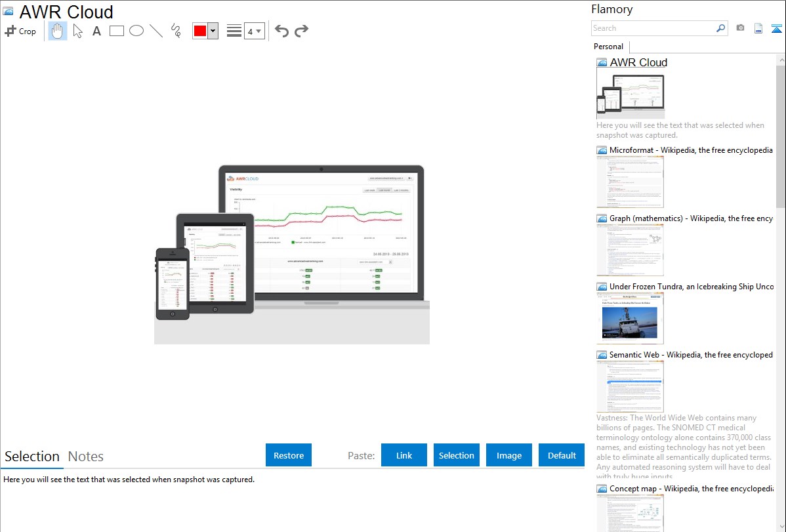The width and height of the screenshot is (786, 532).
Task: Paste as Selection
Action: (457, 455)
